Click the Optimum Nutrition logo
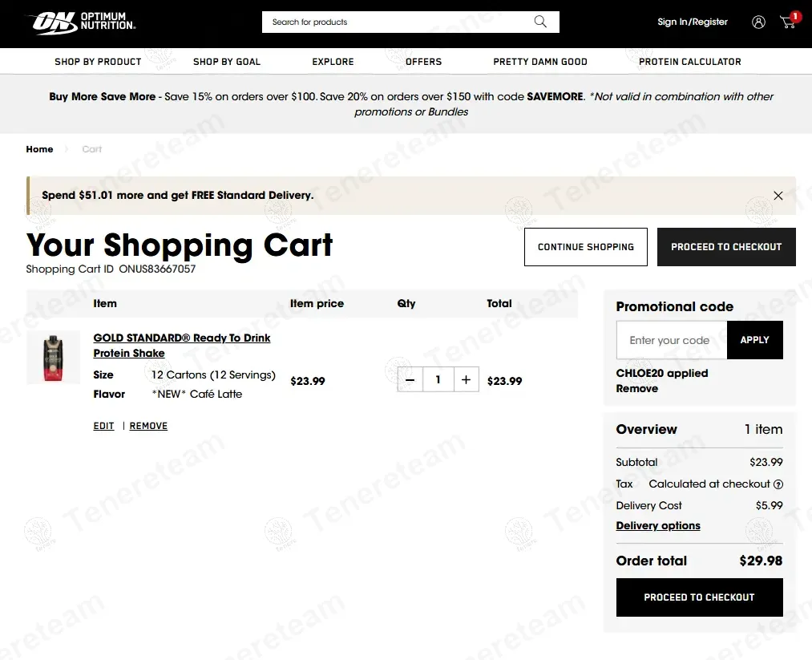This screenshot has height=660, width=812. coord(83,22)
